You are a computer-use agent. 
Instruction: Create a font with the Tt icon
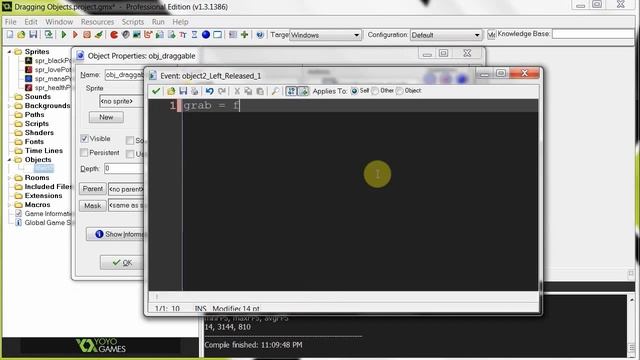[183, 35]
